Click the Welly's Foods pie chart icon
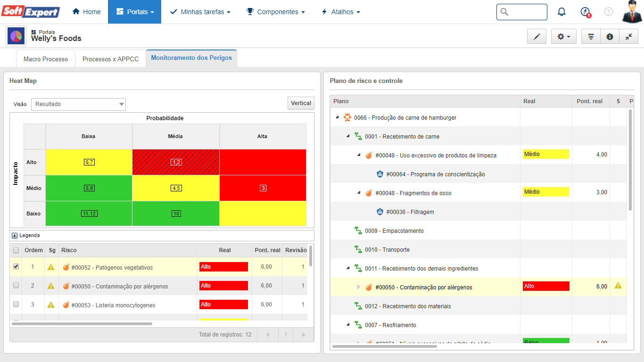Screen dimensions: 644x362 (16, 36)
